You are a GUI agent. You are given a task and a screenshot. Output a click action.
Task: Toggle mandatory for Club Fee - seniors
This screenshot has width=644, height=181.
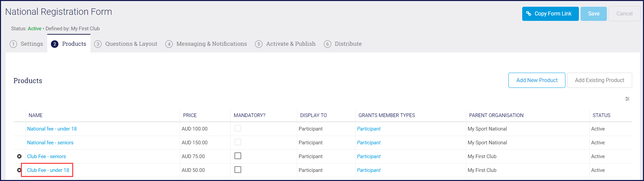[238, 156]
